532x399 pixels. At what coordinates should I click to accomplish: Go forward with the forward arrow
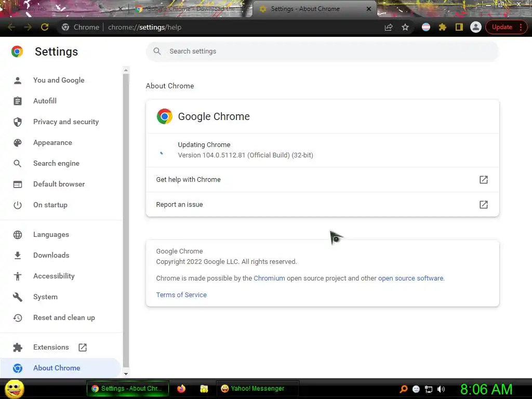(28, 27)
